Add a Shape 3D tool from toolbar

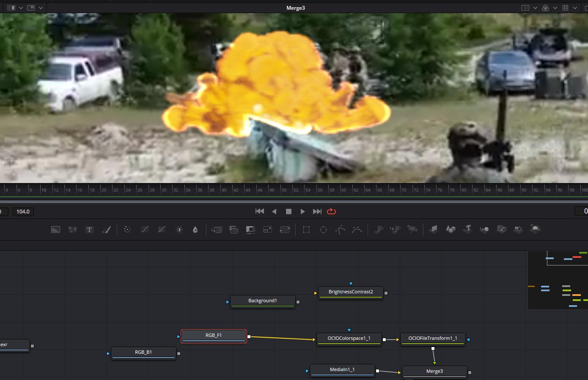pyautogui.click(x=451, y=230)
